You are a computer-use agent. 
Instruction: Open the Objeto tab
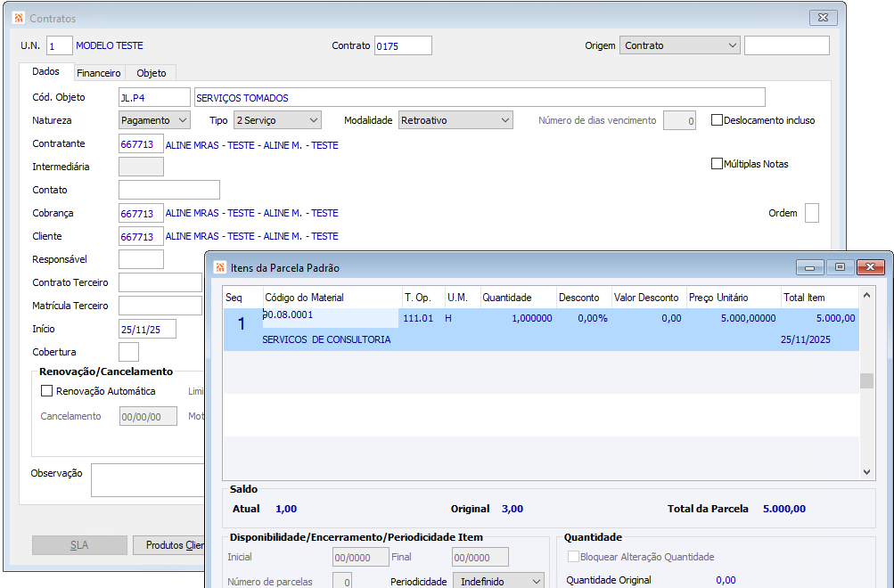point(151,73)
